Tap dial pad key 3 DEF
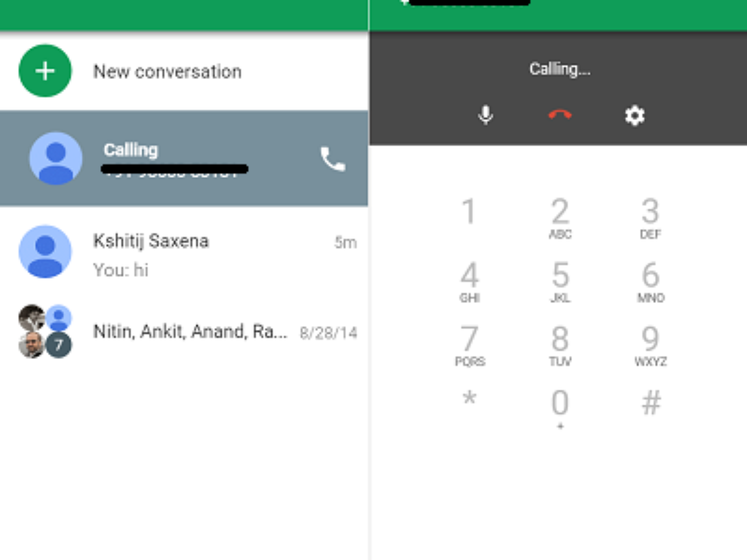747x560 pixels. pyautogui.click(x=651, y=218)
